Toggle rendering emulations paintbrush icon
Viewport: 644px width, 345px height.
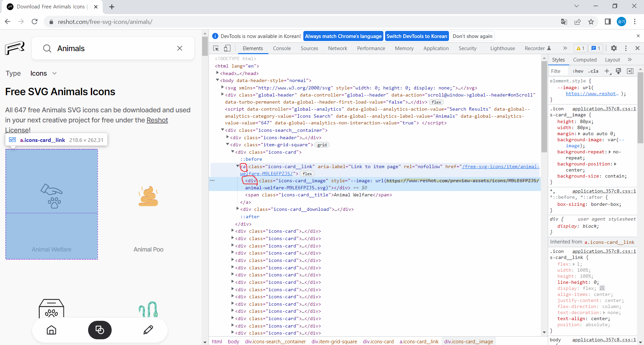pyautogui.click(x=618, y=71)
